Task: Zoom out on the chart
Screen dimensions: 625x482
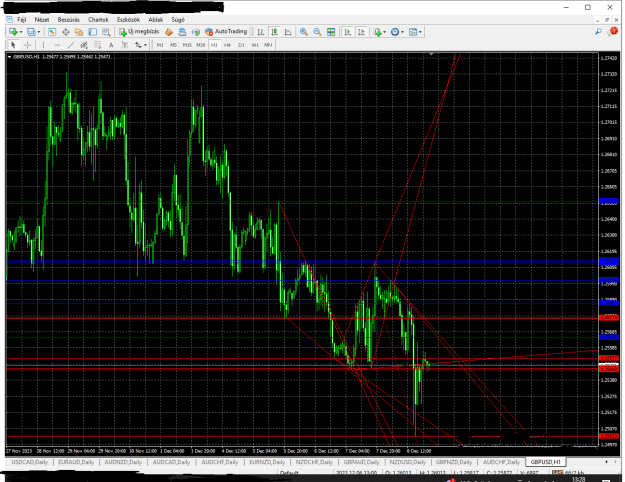Action: [317, 32]
